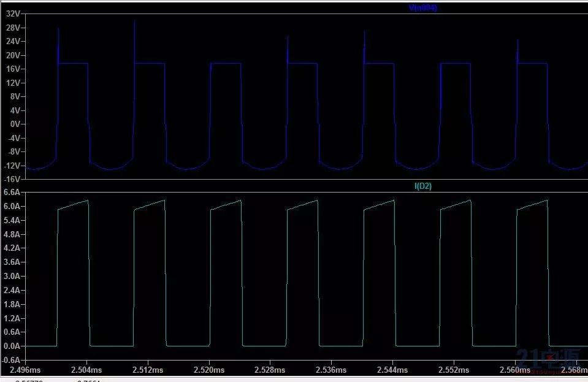
Task: Select the I(D2) trace label
Action: (423, 186)
